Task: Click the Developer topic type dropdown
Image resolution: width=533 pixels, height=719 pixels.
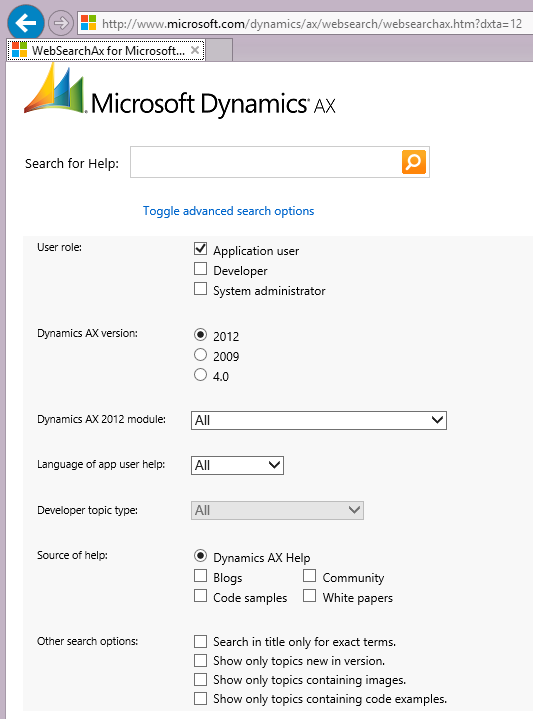Action: [277, 510]
